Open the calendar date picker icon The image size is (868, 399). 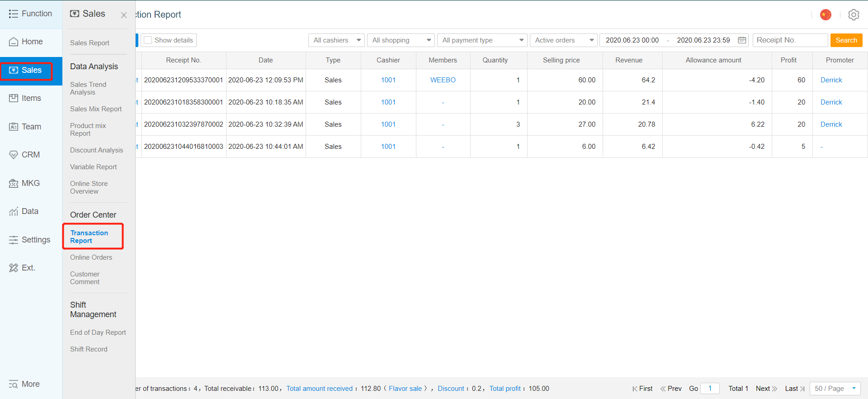tap(742, 40)
